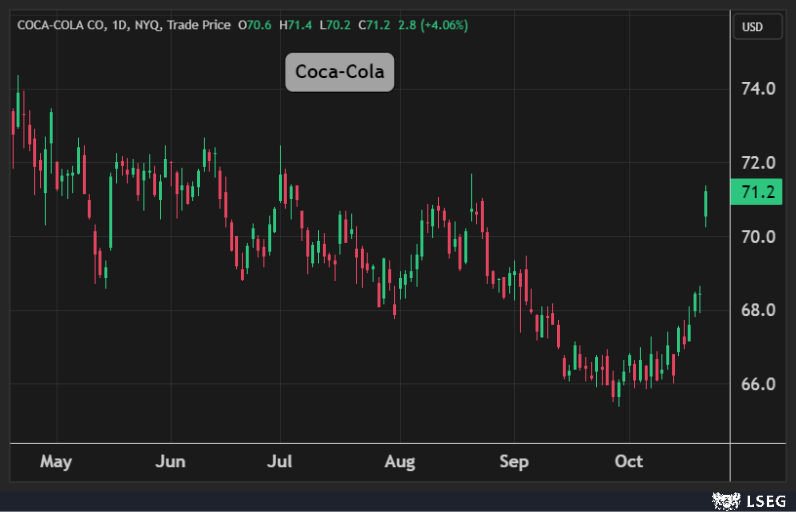This screenshot has height=512, width=796.
Task: Click the Sep label on time axis
Action: [514, 462]
